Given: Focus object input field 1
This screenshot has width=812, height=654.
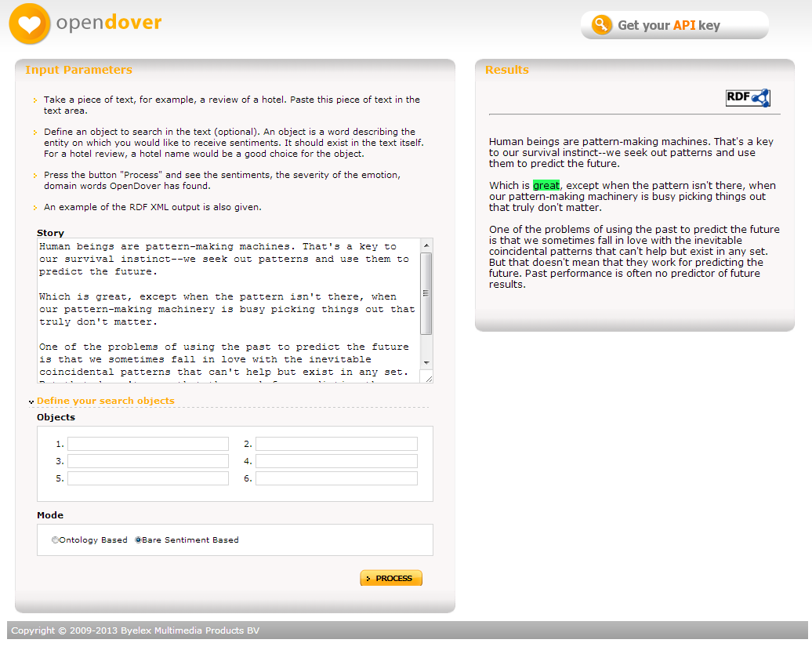Looking at the screenshot, I should point(148,444).
